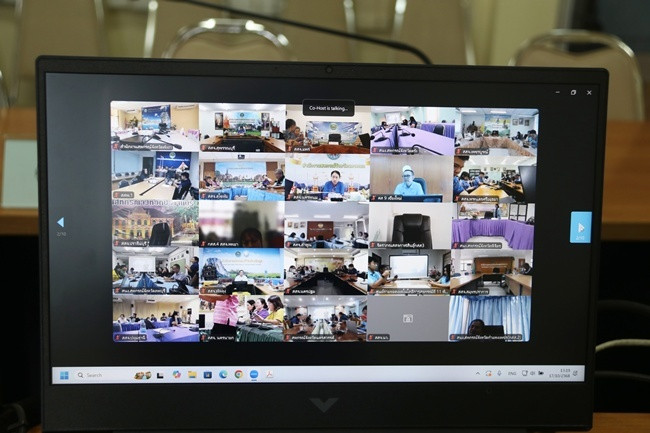Expand the hidden system tray icons
The width and height of the screenshot is (650, 433).
pos(477,374)
